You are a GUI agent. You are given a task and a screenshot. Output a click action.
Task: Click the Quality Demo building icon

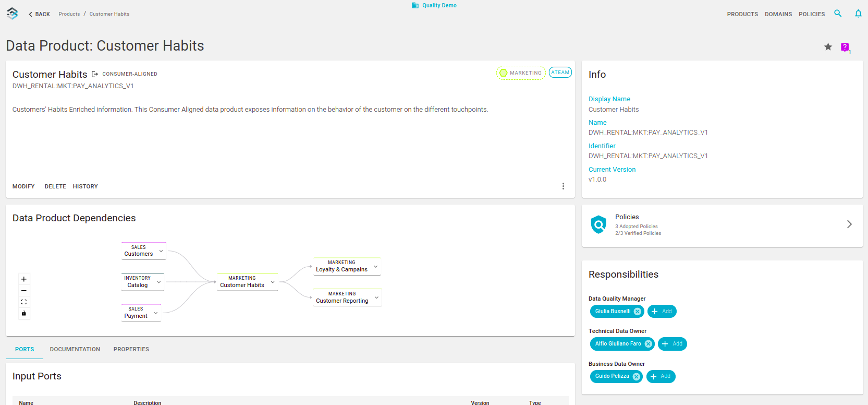tap(415, 5)
